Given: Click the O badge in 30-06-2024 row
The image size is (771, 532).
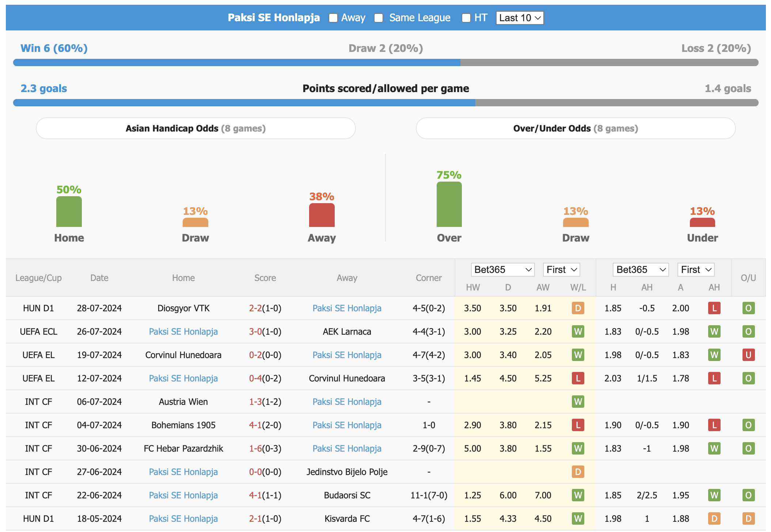Looking at the screenshot, I should (748, 448).
